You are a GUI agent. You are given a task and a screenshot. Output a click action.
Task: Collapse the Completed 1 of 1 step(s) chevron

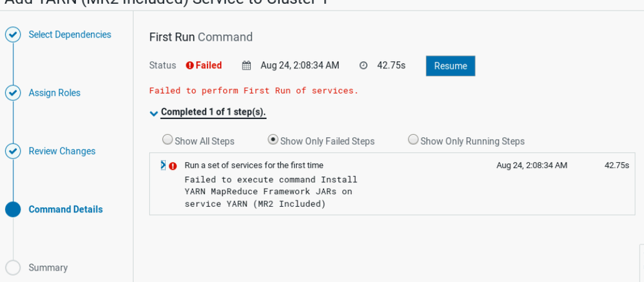click(154, 113)
